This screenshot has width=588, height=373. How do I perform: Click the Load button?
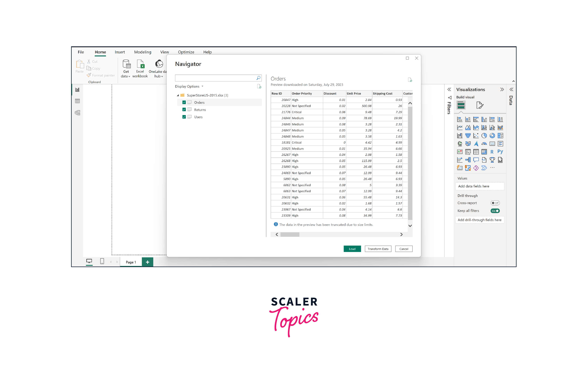point(352,249)
